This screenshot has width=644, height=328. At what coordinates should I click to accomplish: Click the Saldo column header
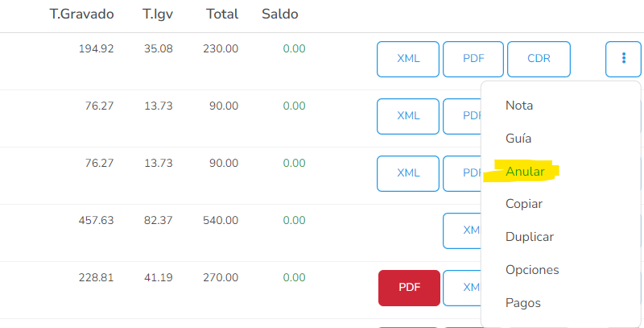point(279,14)
